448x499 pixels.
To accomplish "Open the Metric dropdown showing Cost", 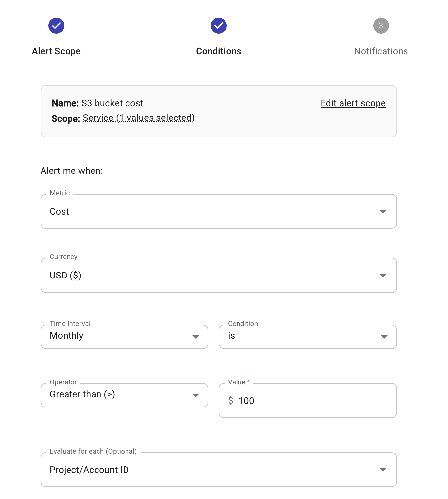I will coord(218,211).
